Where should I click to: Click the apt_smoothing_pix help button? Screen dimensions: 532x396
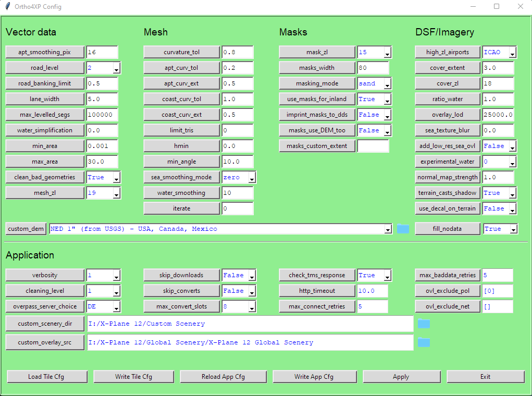(45, 52)
